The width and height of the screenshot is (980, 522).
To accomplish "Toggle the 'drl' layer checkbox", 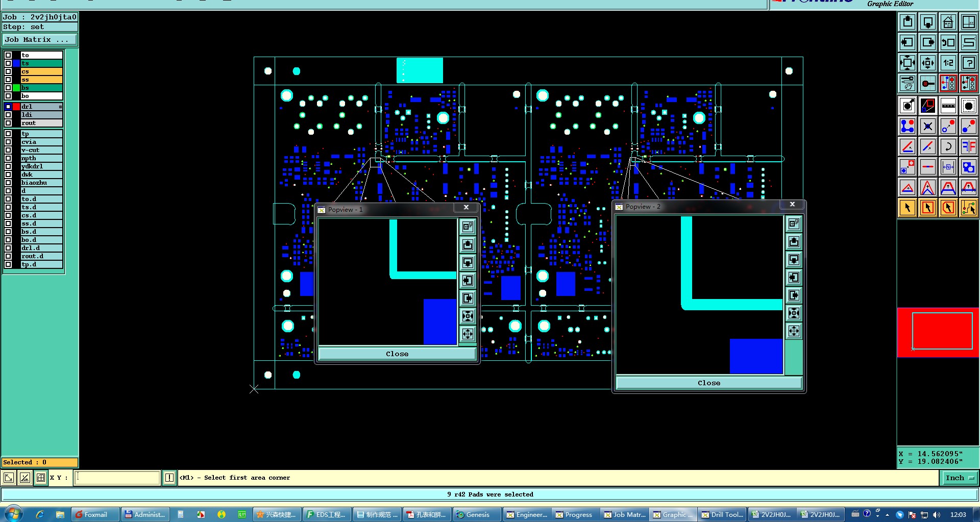I will coord(8,107).
